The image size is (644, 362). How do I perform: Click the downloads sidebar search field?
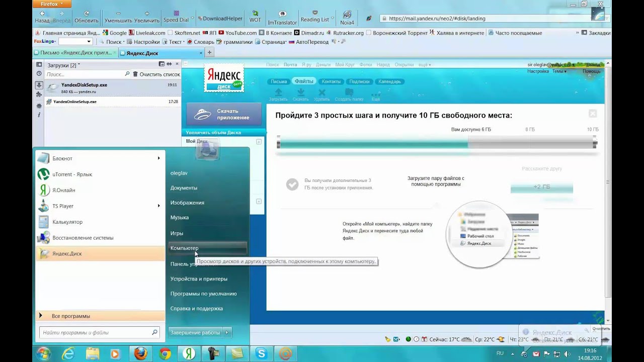88,74
